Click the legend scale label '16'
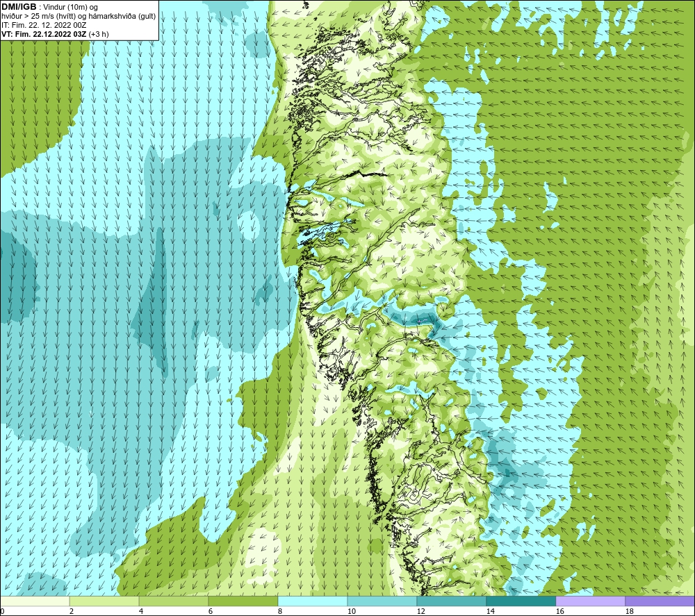The height and width of the screenshot is (616, 695). tap(559, 612)
